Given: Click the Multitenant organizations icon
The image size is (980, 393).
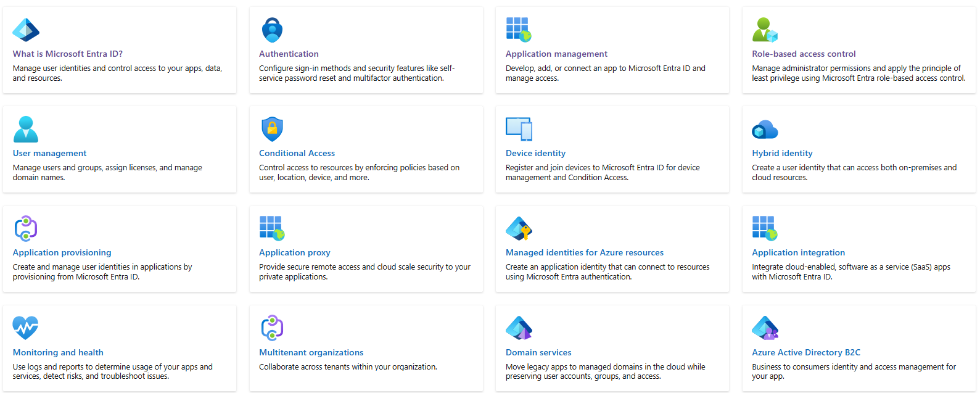Looking at the screenshot, I should (272, 328).
